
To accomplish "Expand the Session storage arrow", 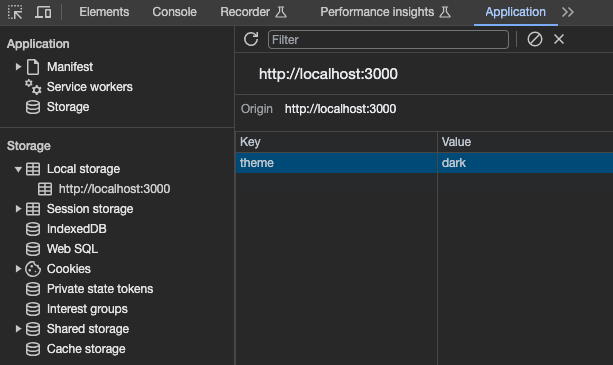I will coord(18,209).
